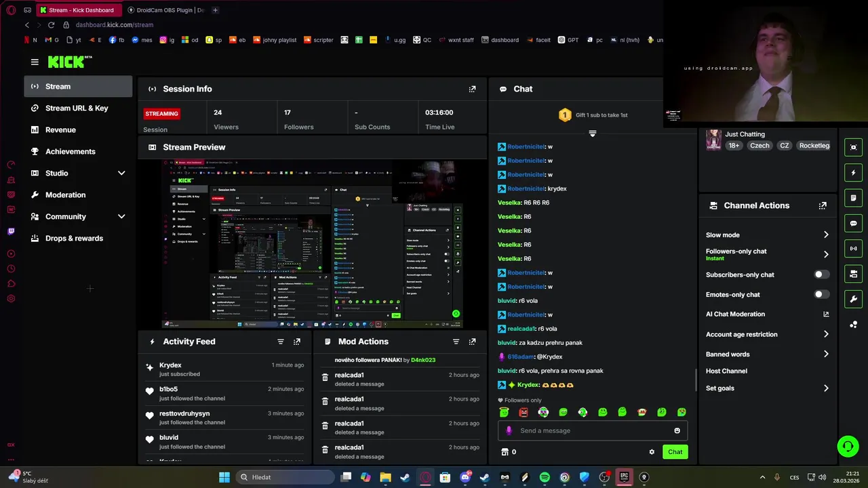Click the Just Chatting category thumbnail
The image size is (868, 488).
(x=713, y=140)
